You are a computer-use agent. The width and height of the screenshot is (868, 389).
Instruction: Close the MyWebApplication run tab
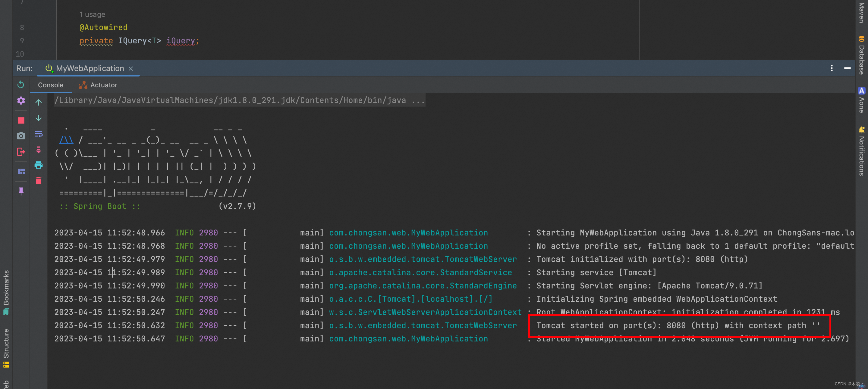pos(131,69)
